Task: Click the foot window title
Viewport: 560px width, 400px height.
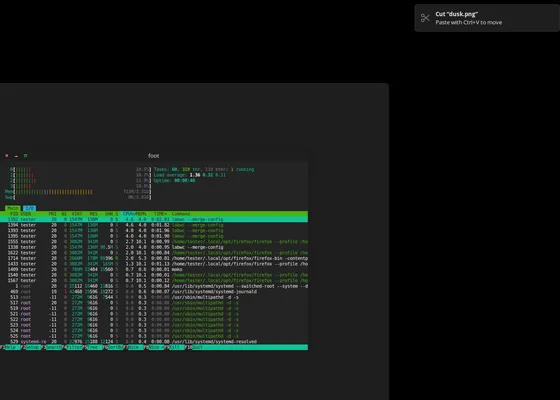Action: pos(154,156)
